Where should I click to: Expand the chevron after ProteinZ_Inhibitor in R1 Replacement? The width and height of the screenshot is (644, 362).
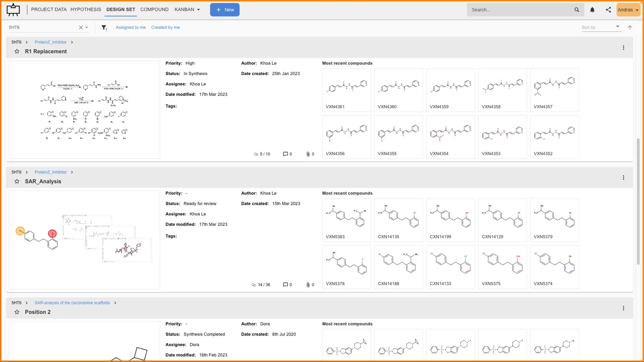72,42
